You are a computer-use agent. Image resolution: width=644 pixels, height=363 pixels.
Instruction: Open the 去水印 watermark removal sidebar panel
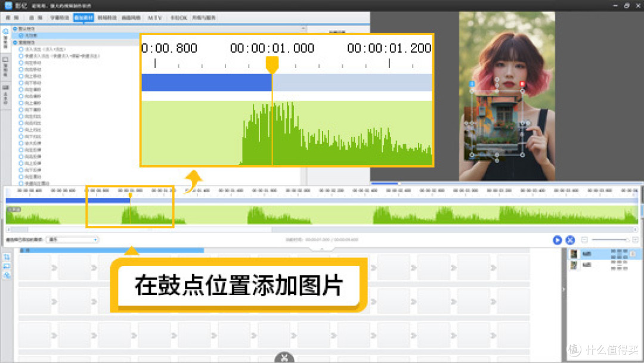tap(5, 96)
